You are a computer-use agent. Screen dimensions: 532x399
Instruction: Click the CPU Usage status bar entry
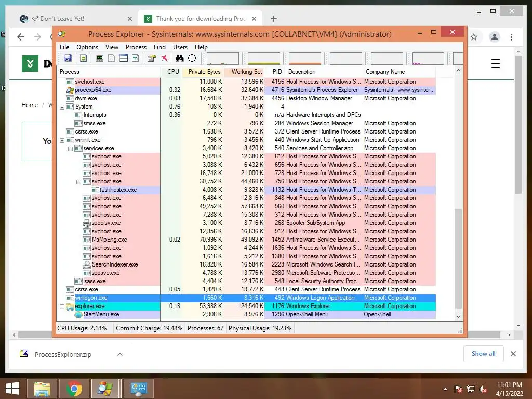(82, 328)
